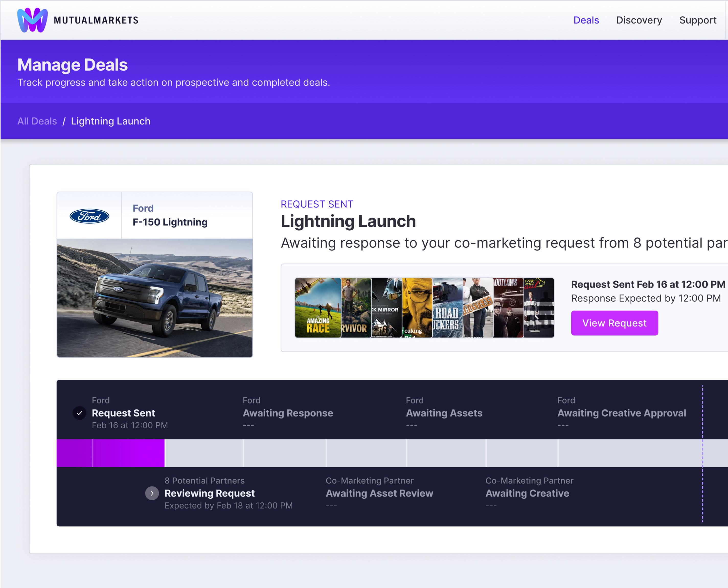Image resolution: width=728 pixels, height=588 pixels.
Task: Open the Black Mirror poster
Action: pos(387,308)
